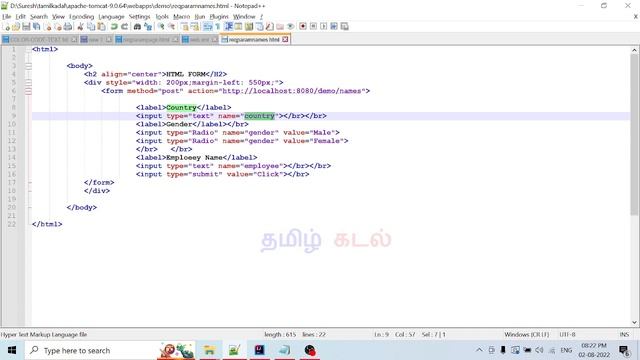The width and height of the screenshot is (640, 360).
Task: Click the Zoom In toolbar icon
Action: pyautogui.click(x=161, y=27)
